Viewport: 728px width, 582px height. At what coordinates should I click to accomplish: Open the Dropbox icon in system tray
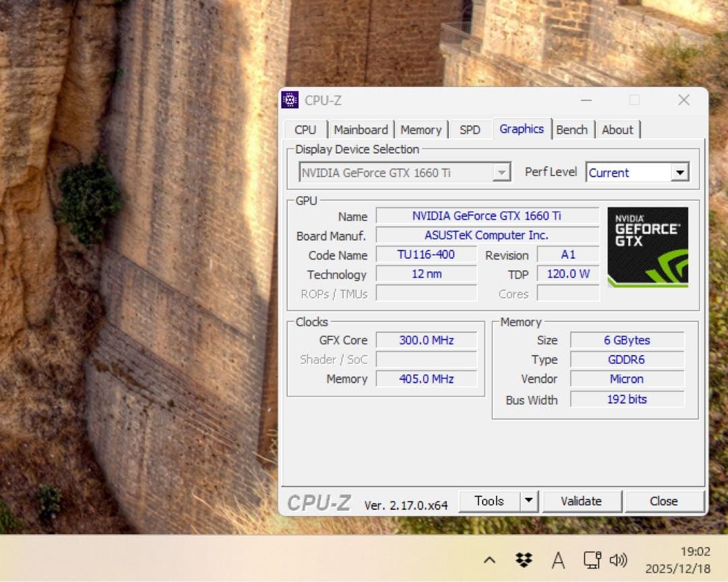coord(524,560)
